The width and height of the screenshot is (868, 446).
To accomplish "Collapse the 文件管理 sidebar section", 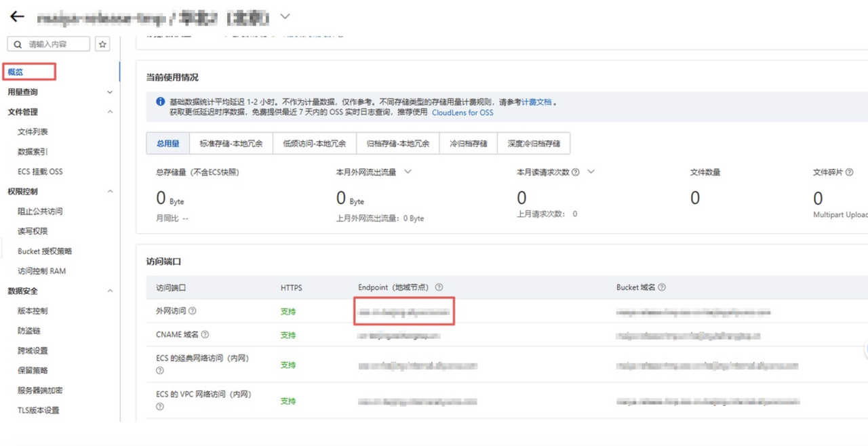I will [110, 112].
